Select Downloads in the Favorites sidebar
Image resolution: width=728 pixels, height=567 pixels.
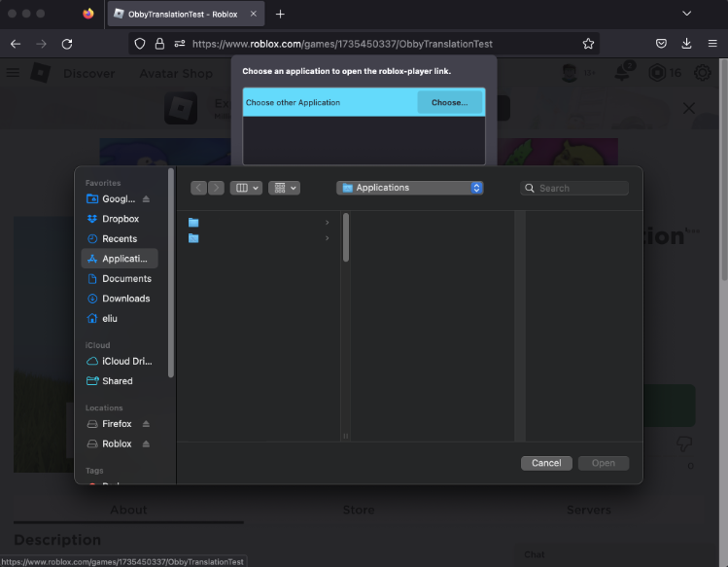point(125,299)
